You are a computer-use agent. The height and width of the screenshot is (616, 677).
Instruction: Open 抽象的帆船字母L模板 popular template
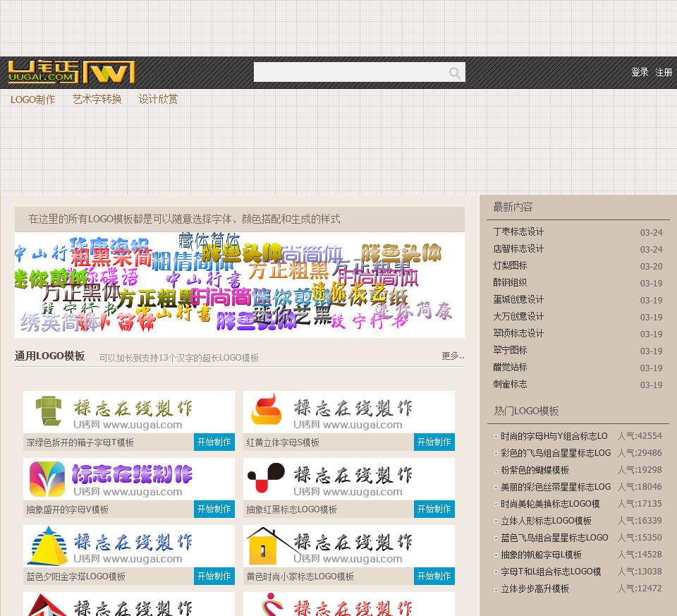(541, 555)
